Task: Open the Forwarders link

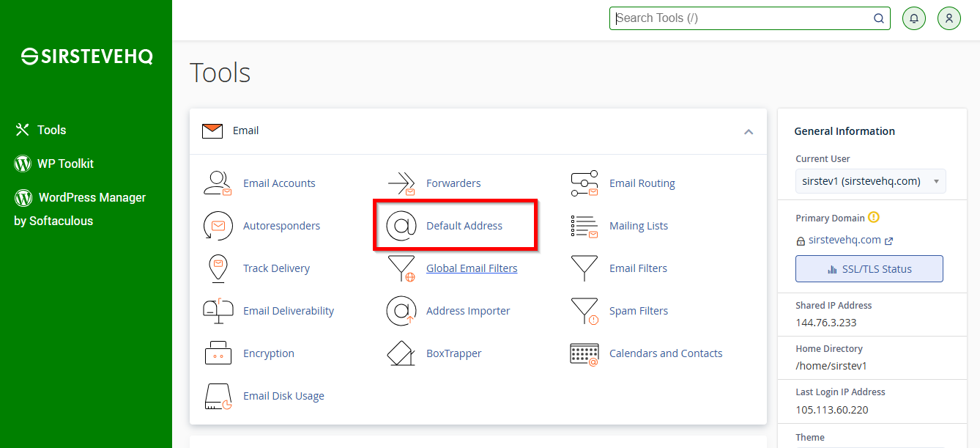Action: 453,183
